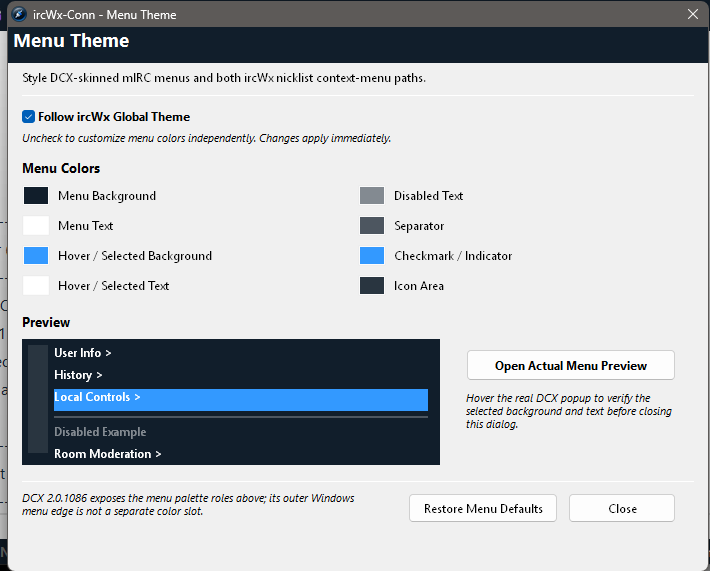Click the ircWx-Conn app icon in title bar

[x=19, y=14]
